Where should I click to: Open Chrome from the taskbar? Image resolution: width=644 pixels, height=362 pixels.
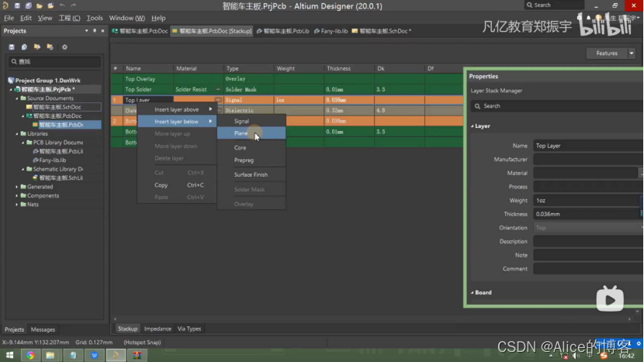pos(30,356)
